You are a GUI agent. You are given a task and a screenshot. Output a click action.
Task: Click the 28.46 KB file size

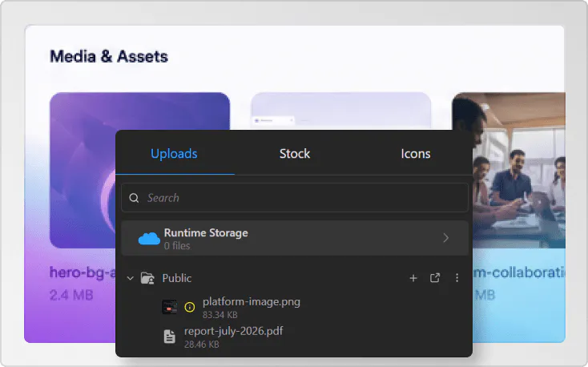click(x=201, y=344)
